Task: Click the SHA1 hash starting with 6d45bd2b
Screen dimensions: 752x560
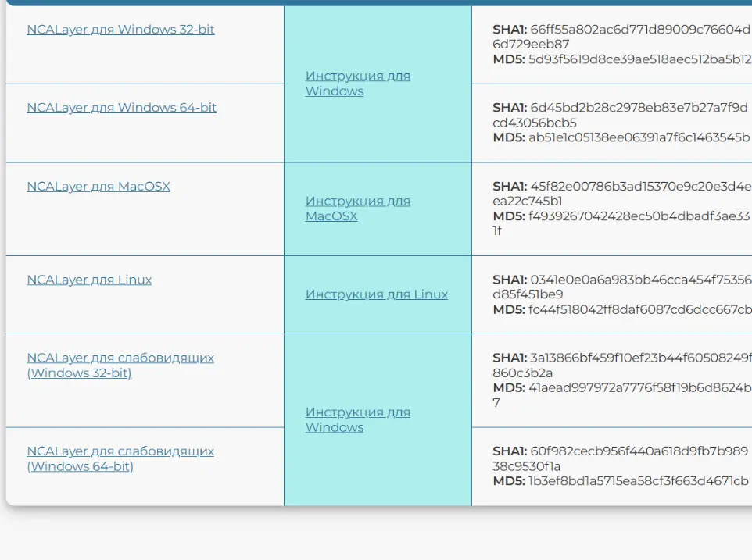Action: (639, 108)
